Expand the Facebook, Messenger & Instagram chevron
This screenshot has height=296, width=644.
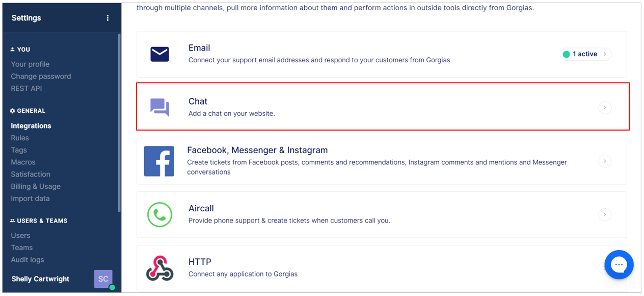click(x=605, y=161)
